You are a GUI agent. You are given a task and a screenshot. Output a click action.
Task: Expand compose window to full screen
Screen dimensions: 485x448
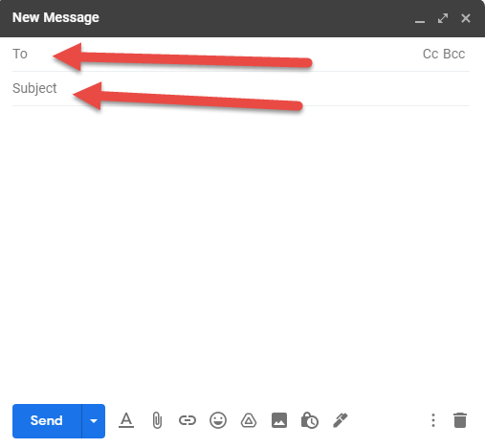pos(443,18)
